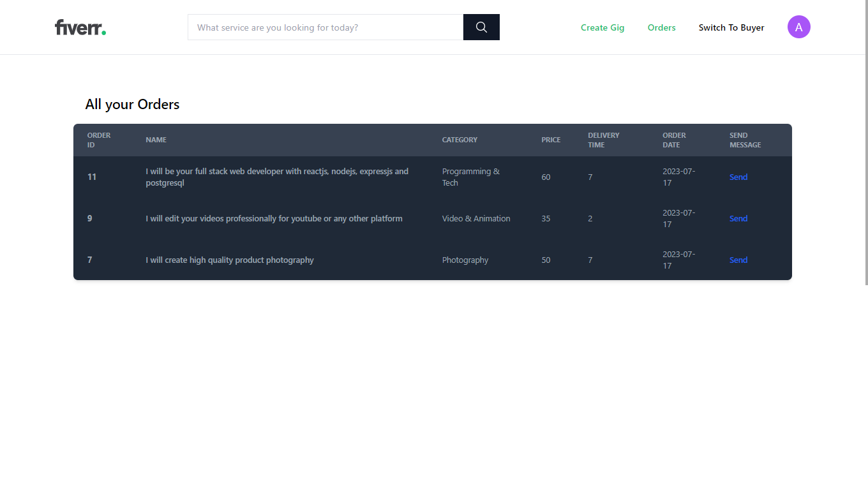Click the full stack web developer order name
Screen dimensions: 868x490
276,177
